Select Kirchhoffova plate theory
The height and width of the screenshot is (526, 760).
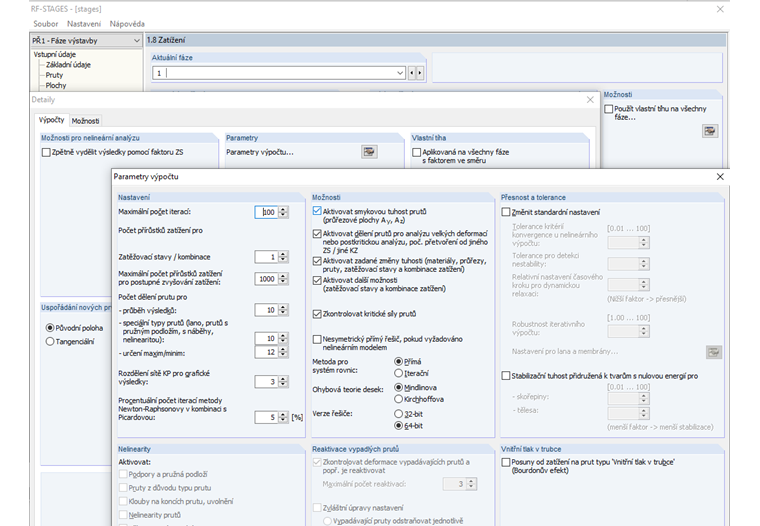(x=398, y=399)
